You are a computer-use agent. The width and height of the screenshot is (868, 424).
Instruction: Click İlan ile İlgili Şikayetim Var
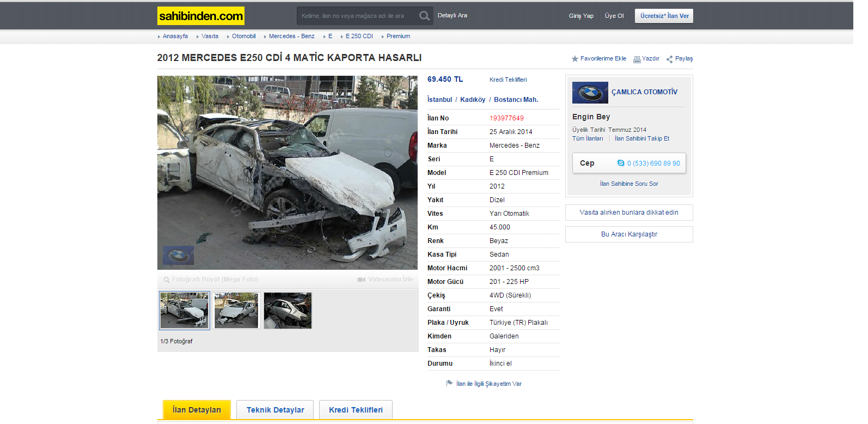488,384
